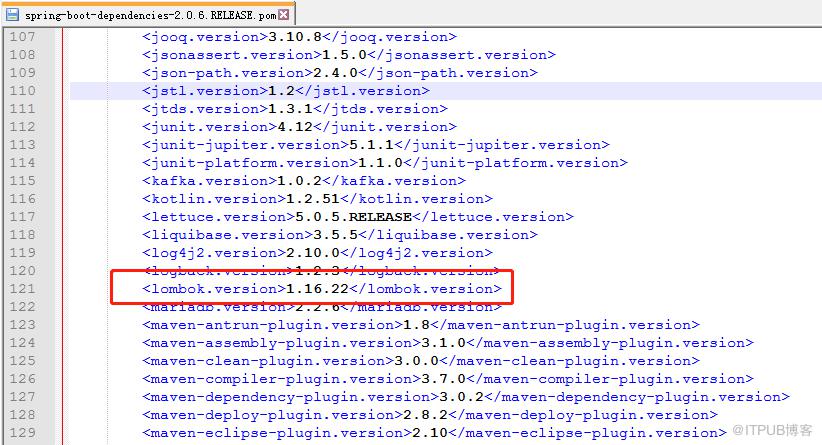Click line number 121 in the margin
The height and width of the screenshot is (445, 822).
click(23, 289)
